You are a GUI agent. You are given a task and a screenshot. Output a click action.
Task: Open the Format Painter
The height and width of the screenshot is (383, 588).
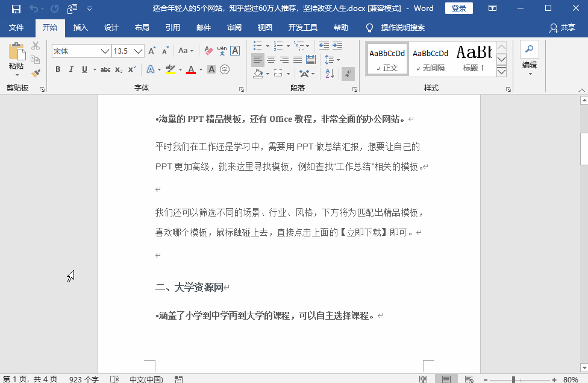[35, 73]
